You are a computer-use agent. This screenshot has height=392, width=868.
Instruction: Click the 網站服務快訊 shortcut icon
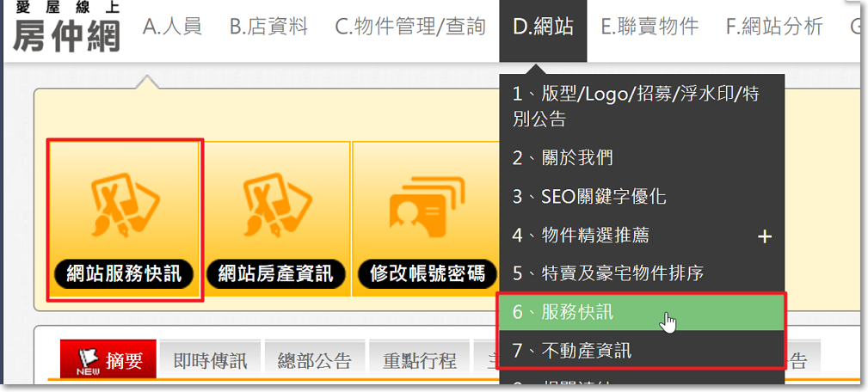[x=125, y=220]
